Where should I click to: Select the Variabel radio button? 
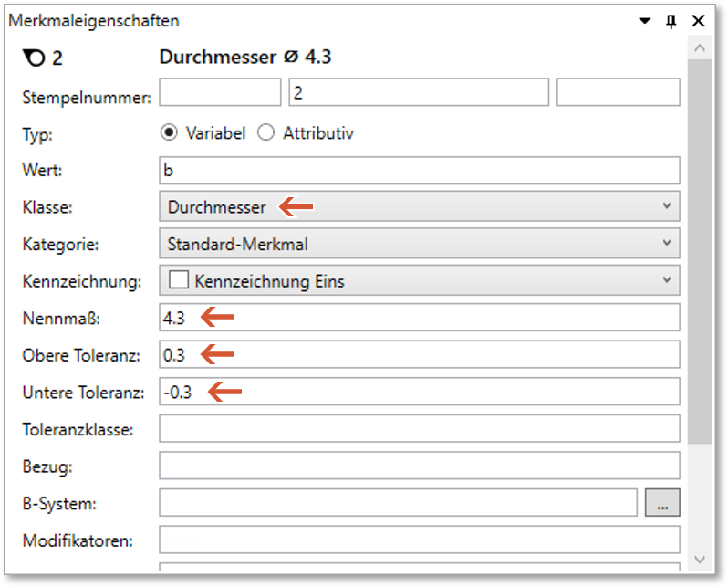tap(168, 132)
